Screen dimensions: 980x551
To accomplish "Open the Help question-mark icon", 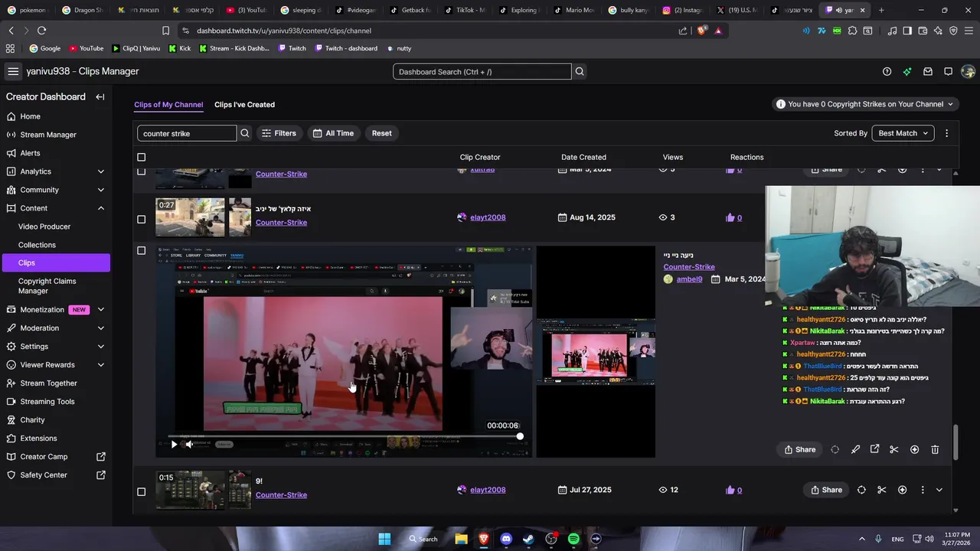I will point(887,71).
